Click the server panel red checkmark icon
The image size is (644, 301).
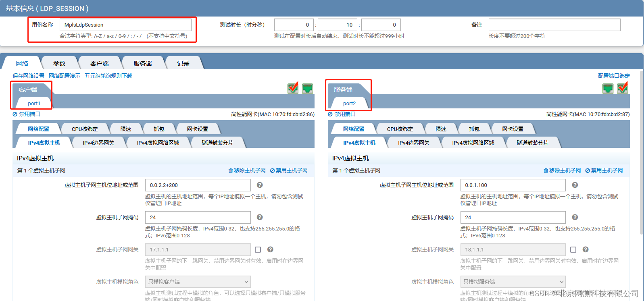(x=623, y=88)
